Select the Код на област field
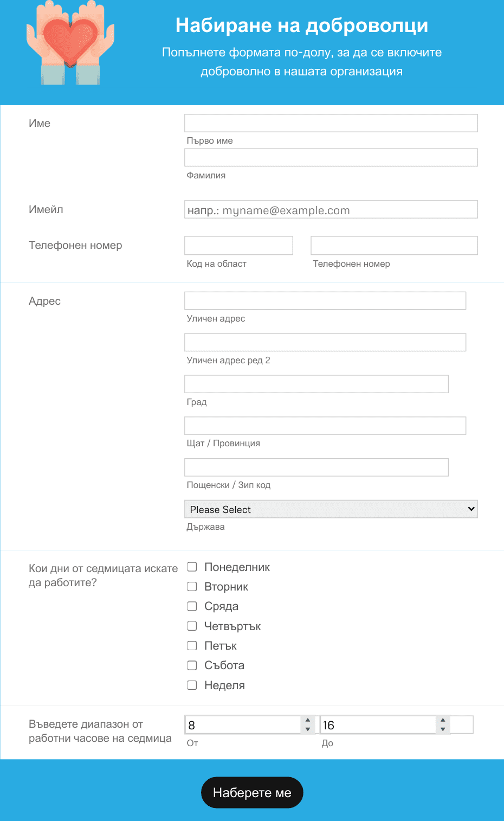 click(239, 246)
